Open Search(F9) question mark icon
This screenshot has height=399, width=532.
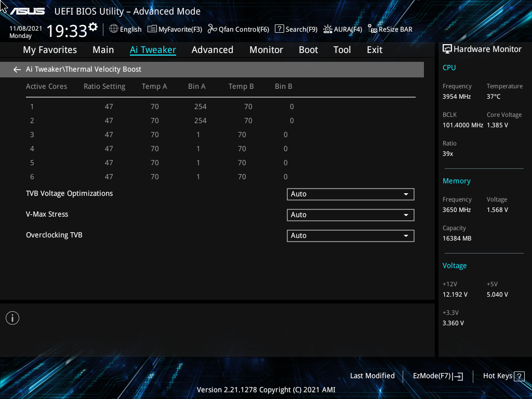[279, 29]
